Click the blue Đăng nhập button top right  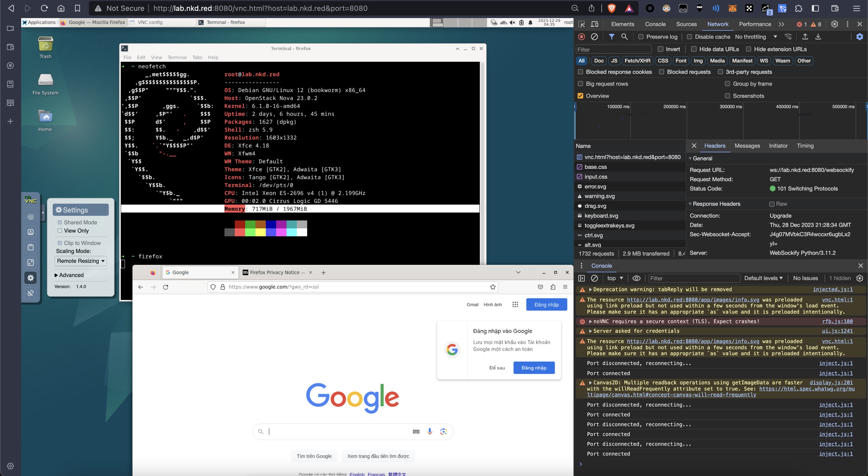pos(546,304)
